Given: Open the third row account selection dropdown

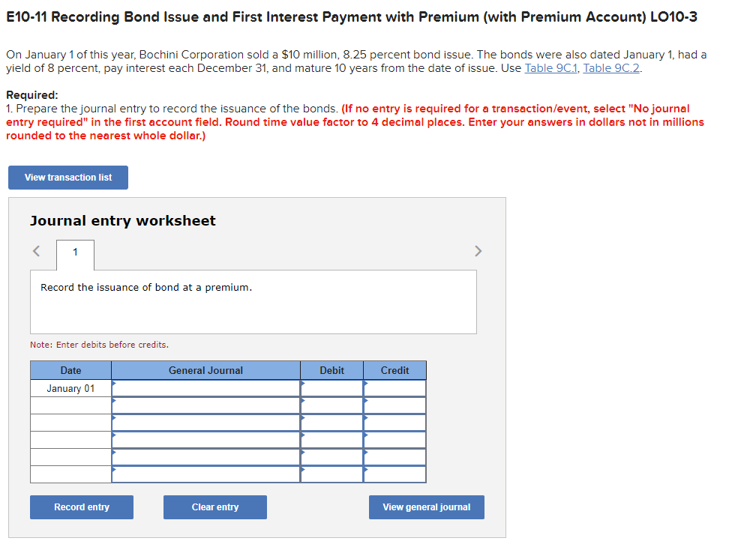Looking at the screenshot, I should pos(205,422).
